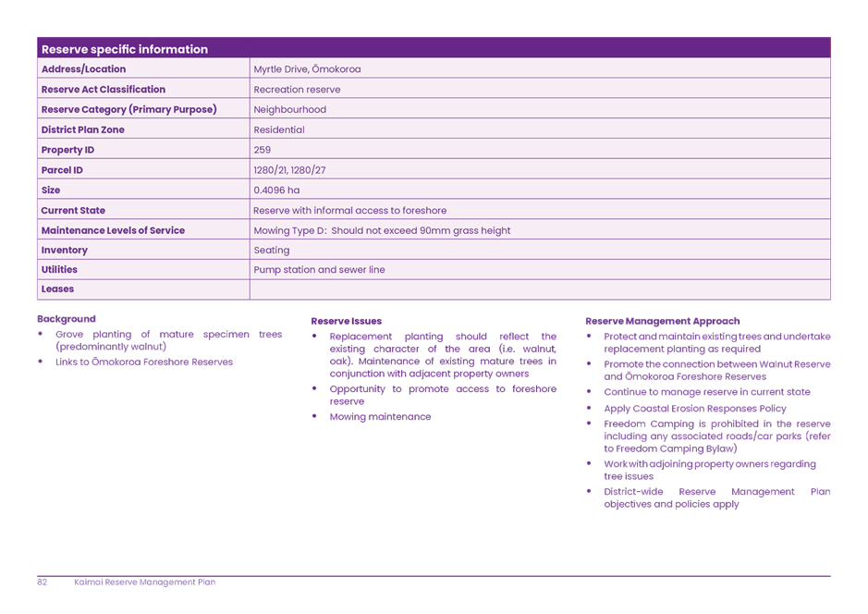Select the 'Recreation reserve' classification value
This screenshot has width=868, height=614.
pyautogui.click(x=297, y=90)
